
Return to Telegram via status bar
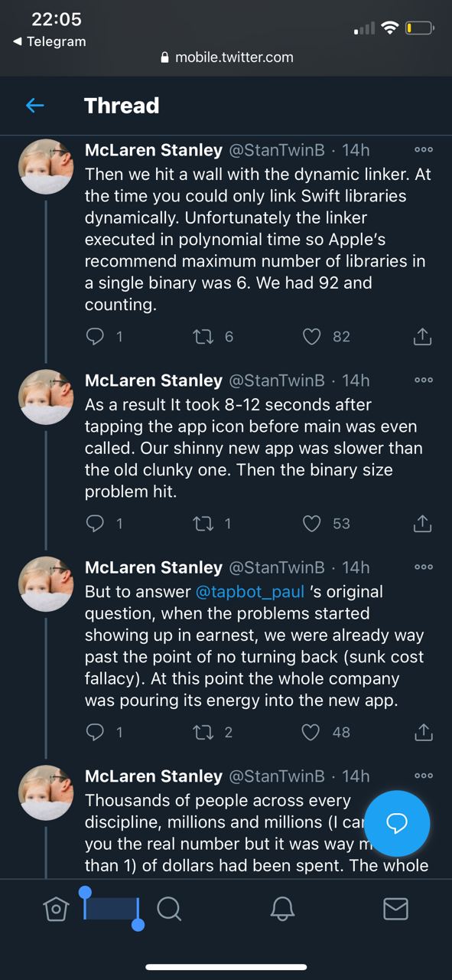point(50,41)
